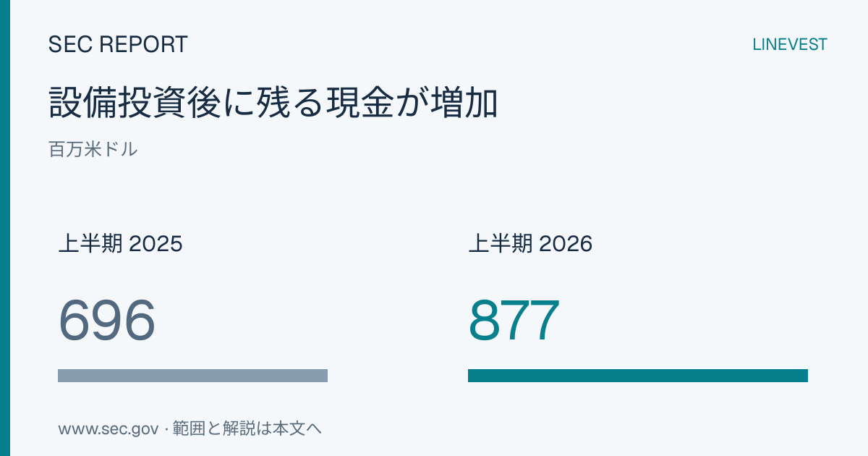Click the SEC REPORT header label
The width and height of the screenshot is (868, 456).
[x=118, y=44]
